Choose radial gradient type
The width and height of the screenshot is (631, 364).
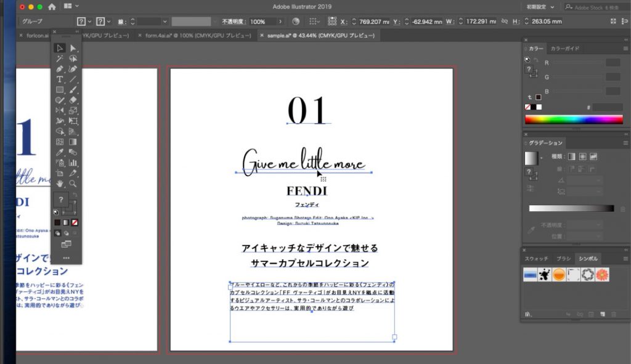[582, 156]
